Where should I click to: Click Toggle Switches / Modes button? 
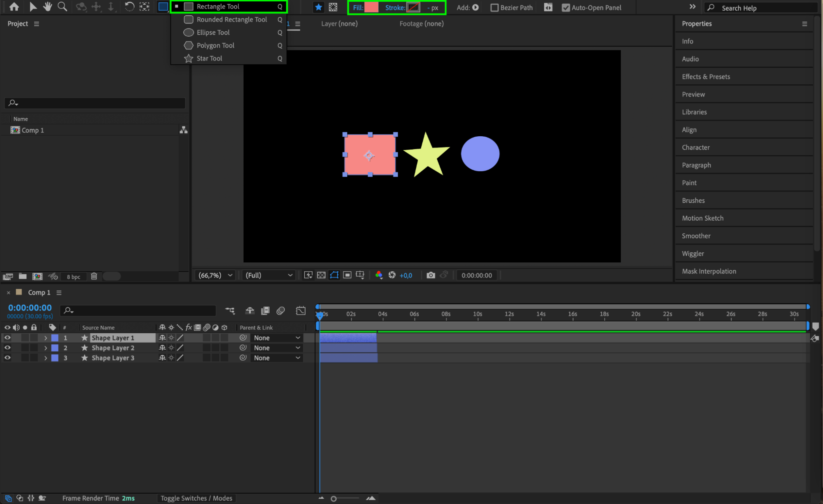point(196,498)
